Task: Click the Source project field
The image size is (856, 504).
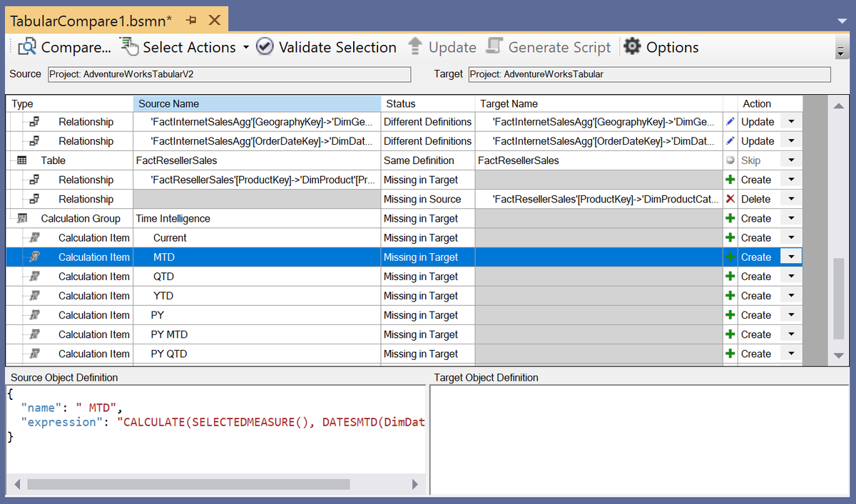Action: click(230, 74)
